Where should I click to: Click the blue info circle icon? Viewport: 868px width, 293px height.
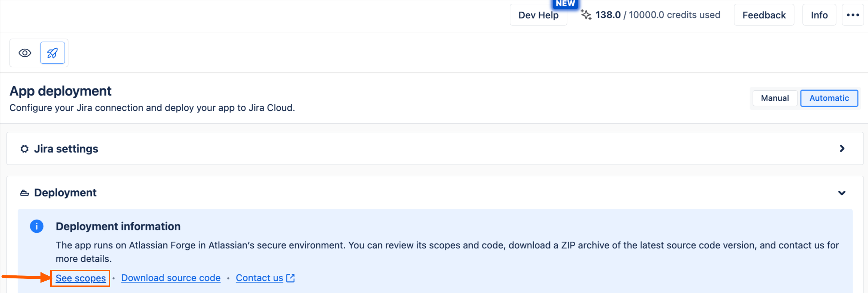click(37, 226)
